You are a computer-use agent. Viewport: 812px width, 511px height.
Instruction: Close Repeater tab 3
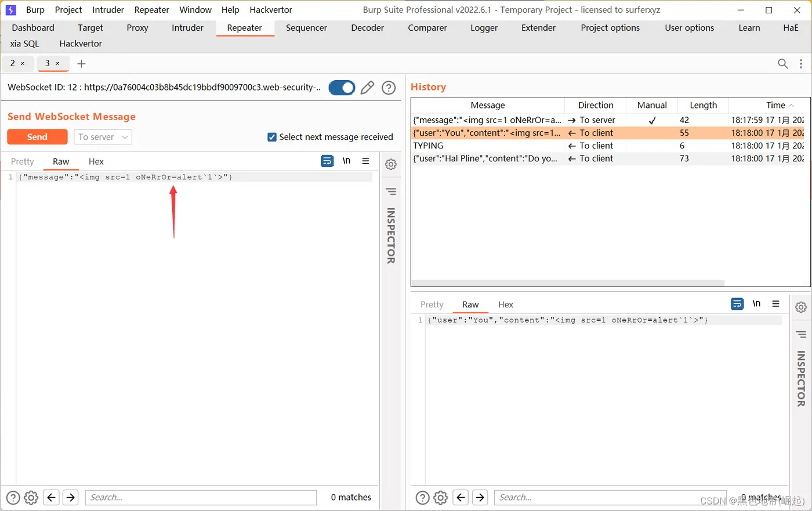pyautogui.click(x=57, y=63)
